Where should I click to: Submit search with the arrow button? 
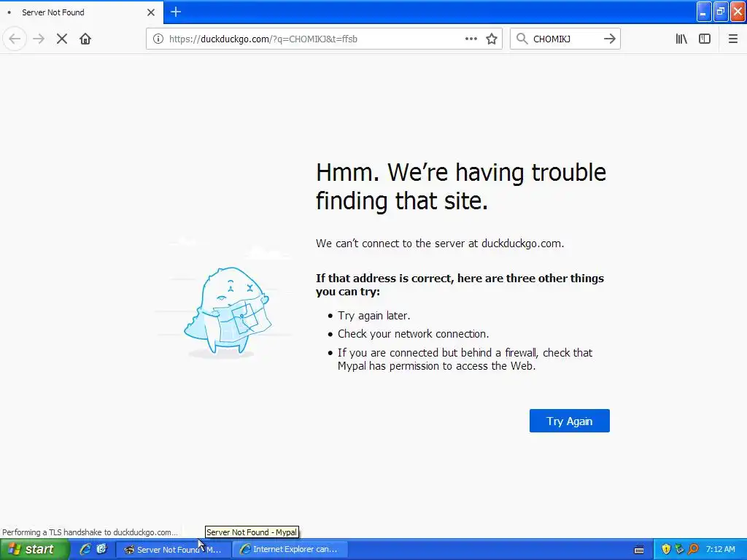(609, 39)
